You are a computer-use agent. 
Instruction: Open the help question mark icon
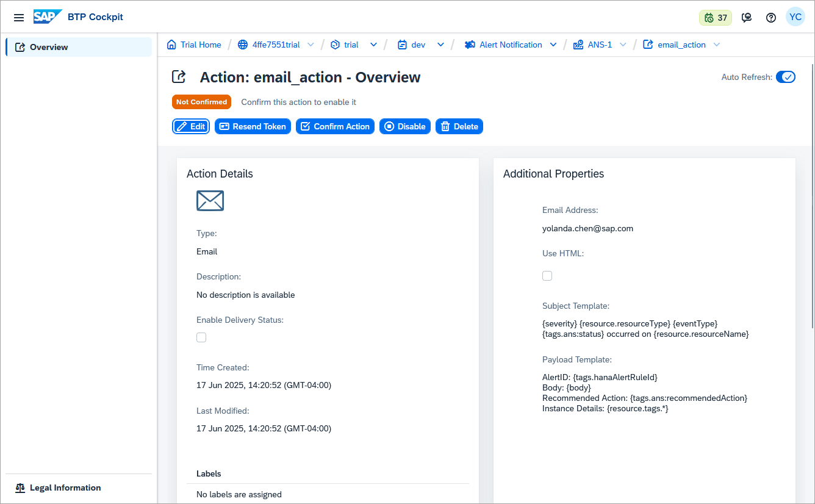pos(771,18)
